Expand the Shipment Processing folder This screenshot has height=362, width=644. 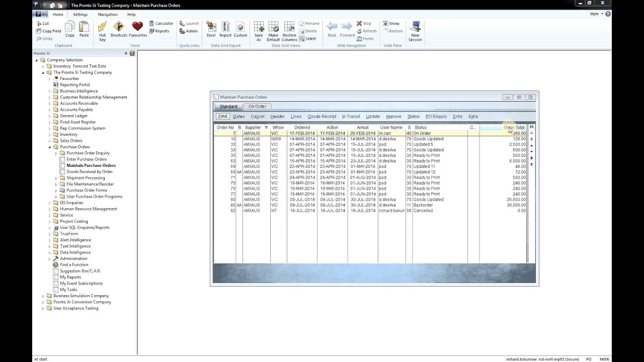[56, 178]
